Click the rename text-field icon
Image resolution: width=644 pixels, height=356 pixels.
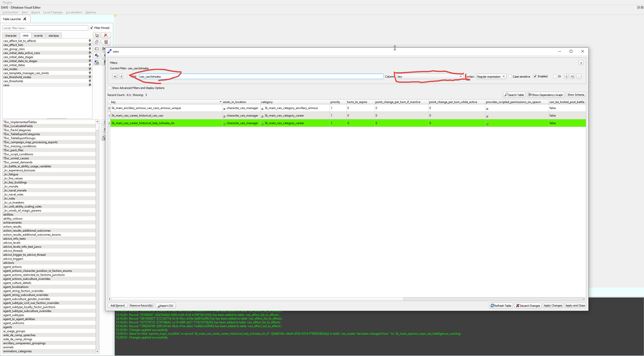97,49
